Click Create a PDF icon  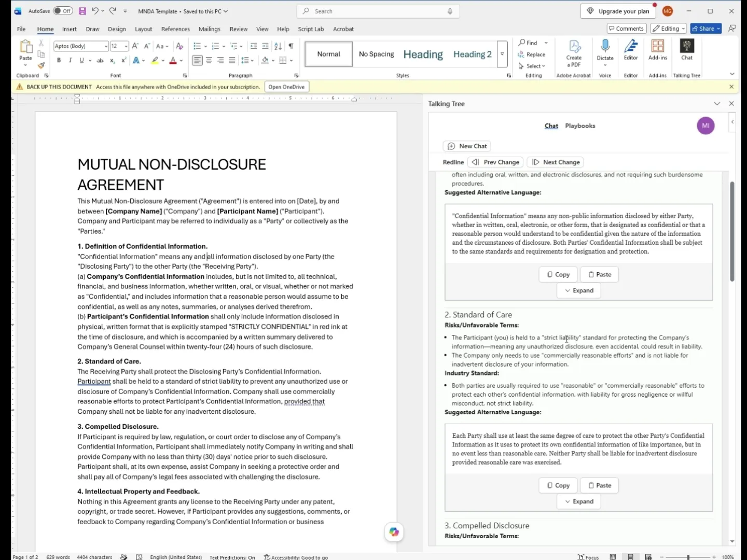pos(574,53)
